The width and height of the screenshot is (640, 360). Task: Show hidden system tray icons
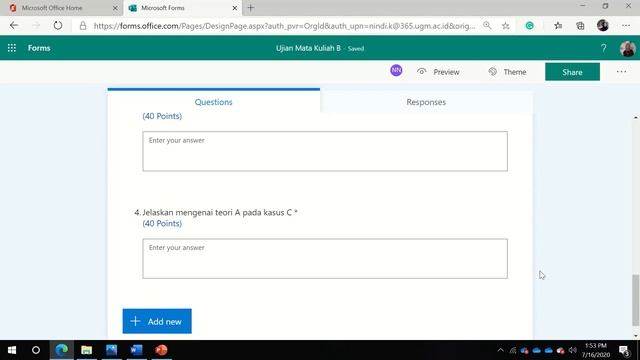click(x=500, y=350)
